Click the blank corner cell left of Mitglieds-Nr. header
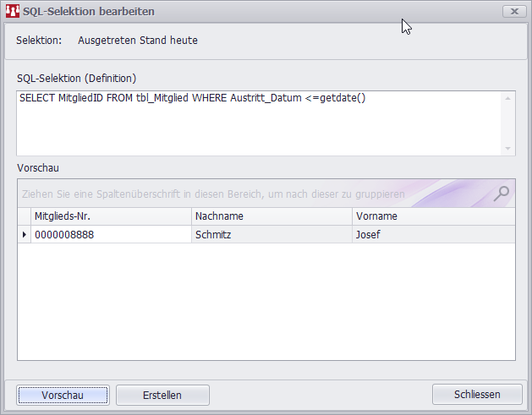This screenshot has height=415, width=532. click(24, 216)
